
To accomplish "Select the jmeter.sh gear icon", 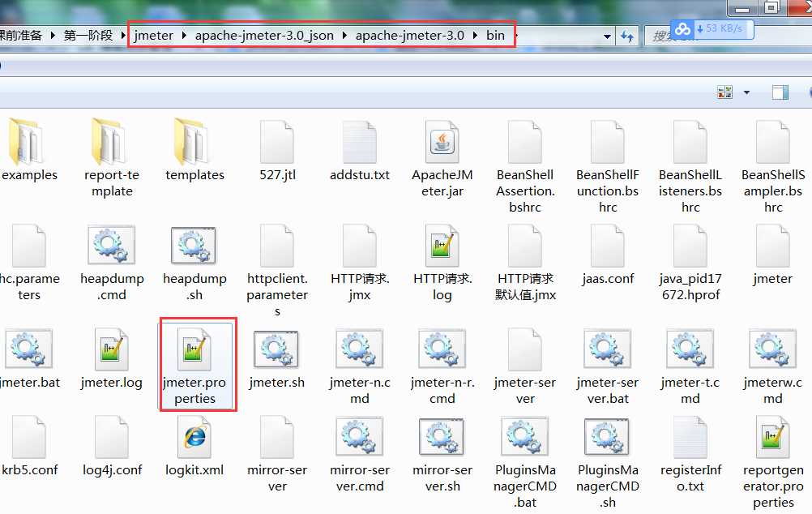I will click(276, 349).
